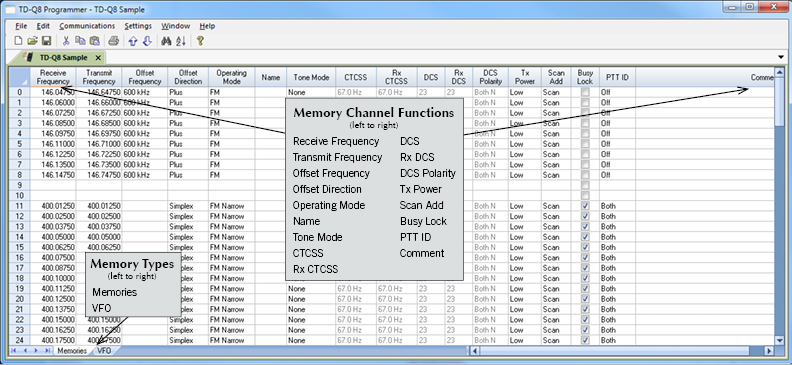792x365 pixels.
Task: Click the Receive Frequency column header
Action: click(x=53, y=77)
